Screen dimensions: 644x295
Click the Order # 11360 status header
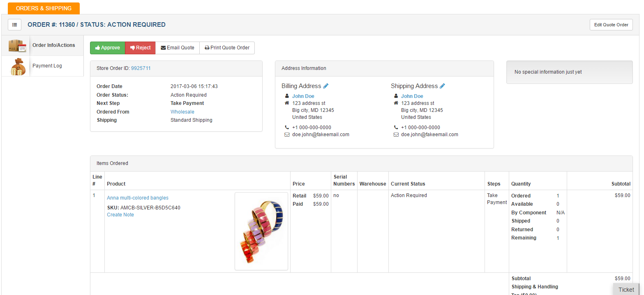[x=97, y=25]
